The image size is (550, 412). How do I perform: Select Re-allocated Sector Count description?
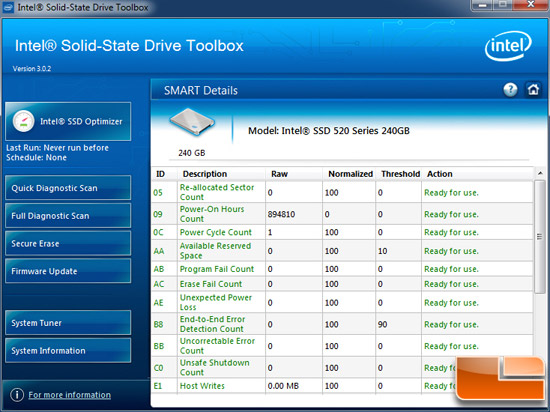[x=217, y=192]
